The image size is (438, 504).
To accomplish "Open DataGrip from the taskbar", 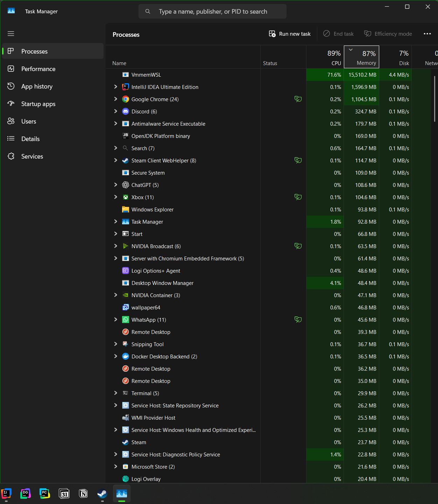I will coord(25,493).
